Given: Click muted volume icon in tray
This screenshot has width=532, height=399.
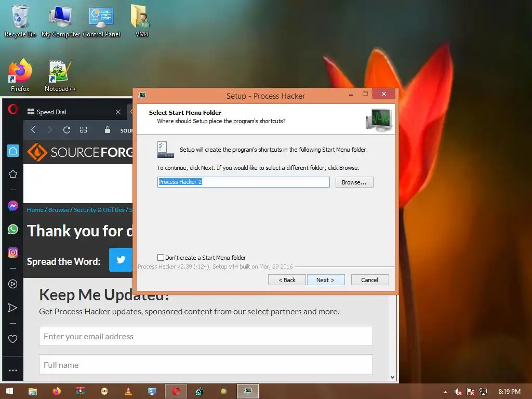Looking at the screenshot, I should click(x=458, y=392).
